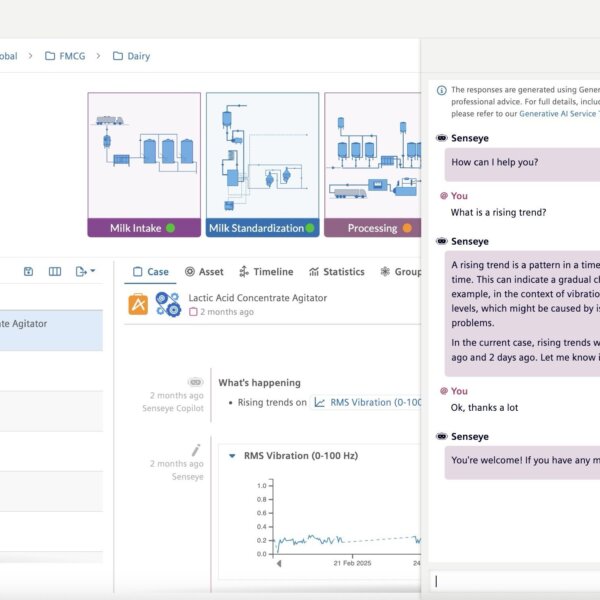The width and height of the screenshot is (600, 600).
Task: Open the Processing process thumbnail
Action: pos(372,164)
